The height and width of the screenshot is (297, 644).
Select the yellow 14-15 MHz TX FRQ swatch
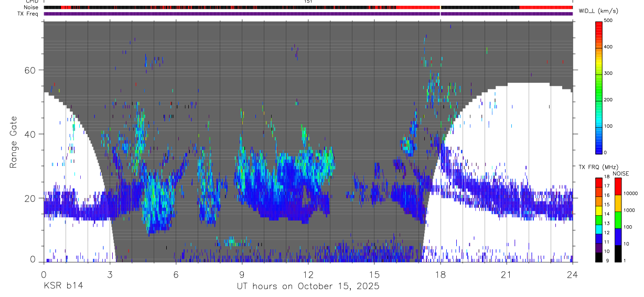click(599, 211)
